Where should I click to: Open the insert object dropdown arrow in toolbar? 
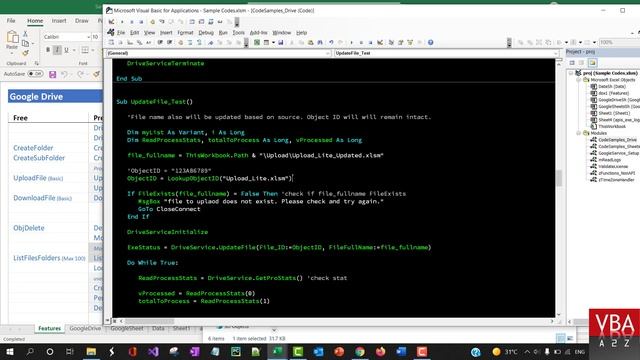273,42
